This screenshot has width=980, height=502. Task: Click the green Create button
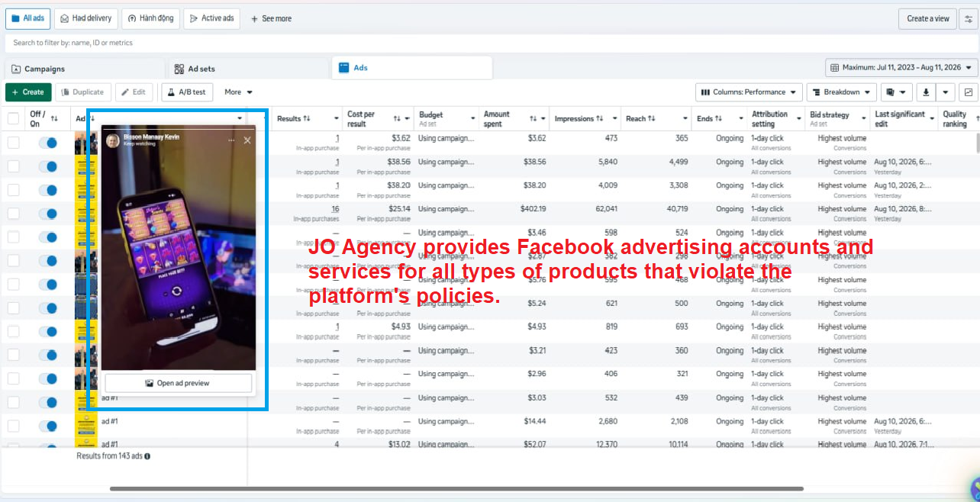click(28, 92)
